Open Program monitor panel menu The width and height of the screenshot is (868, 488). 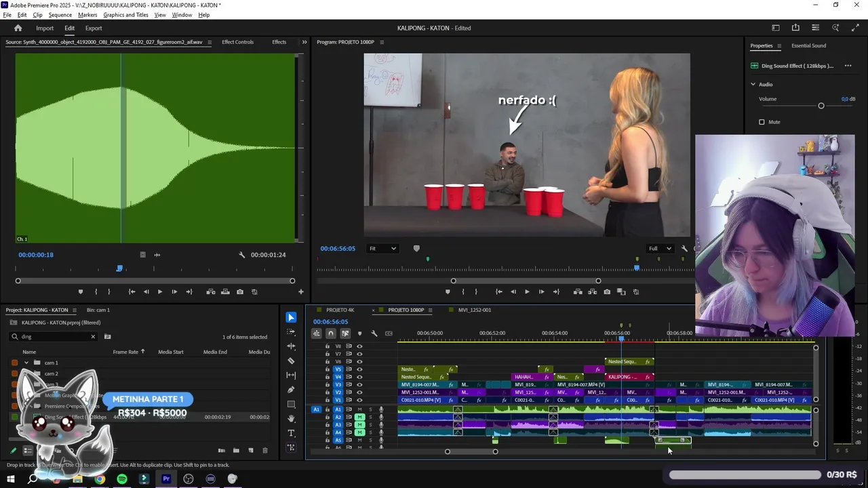[382, 42]
